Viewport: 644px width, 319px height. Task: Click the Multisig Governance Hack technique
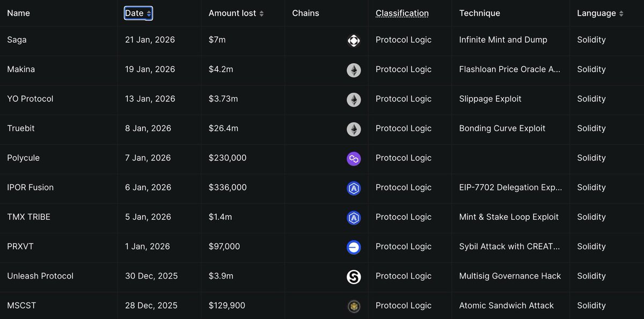coord(510,276)
